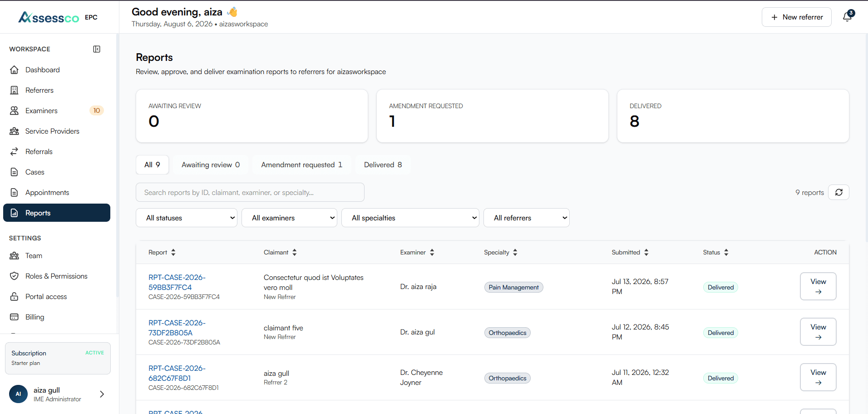
Task: Select the Amendment requested 1 tab
Action: [x=302, y=165]
